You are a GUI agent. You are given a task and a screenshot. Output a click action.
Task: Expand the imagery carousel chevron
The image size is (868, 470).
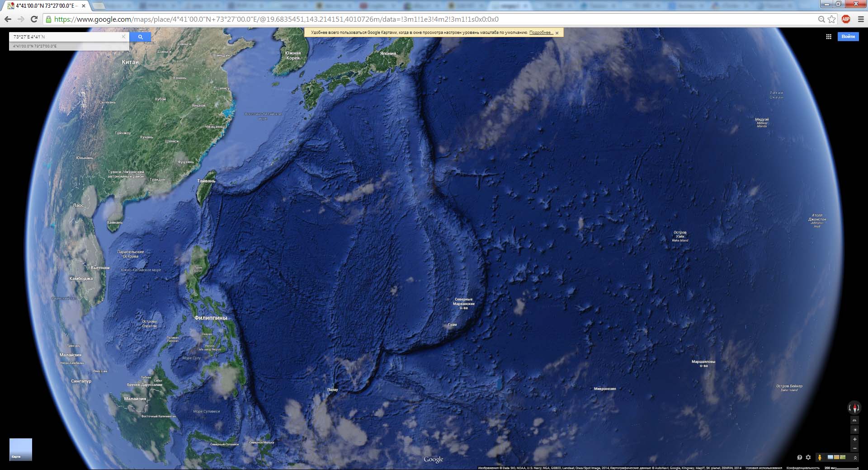(855, 457)
